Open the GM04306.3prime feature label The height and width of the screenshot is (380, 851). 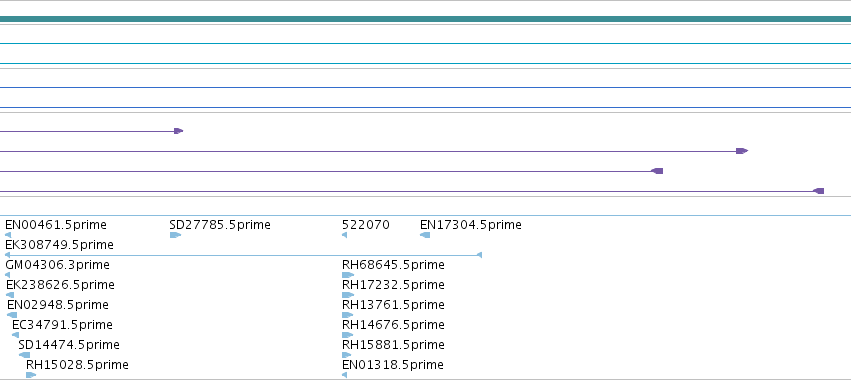(58, 265)
